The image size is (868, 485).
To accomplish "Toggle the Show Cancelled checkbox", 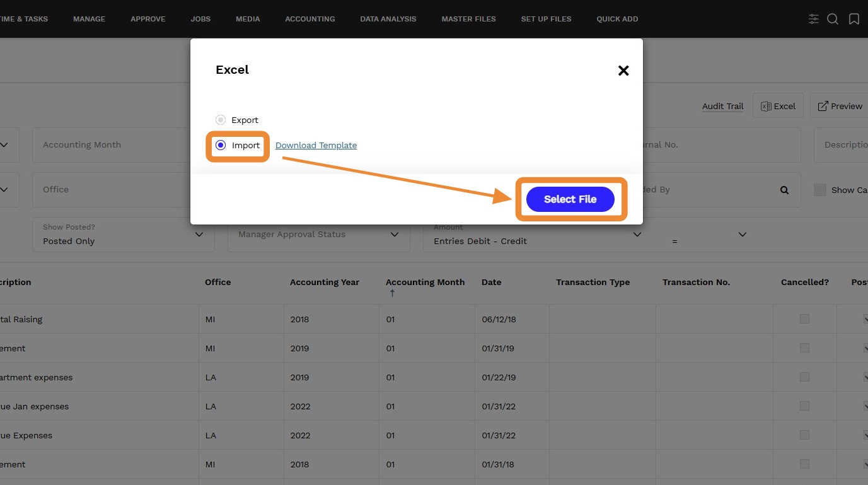I will click(820, 190).
